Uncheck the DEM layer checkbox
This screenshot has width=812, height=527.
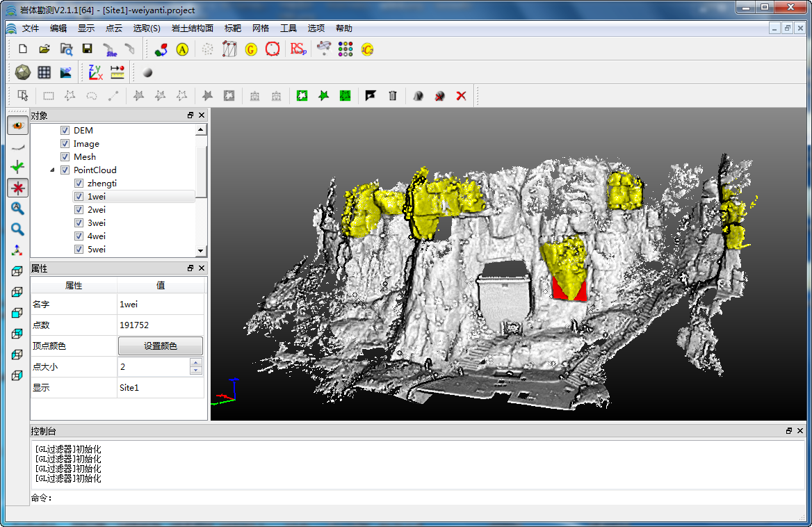click(x=65, y=131)
